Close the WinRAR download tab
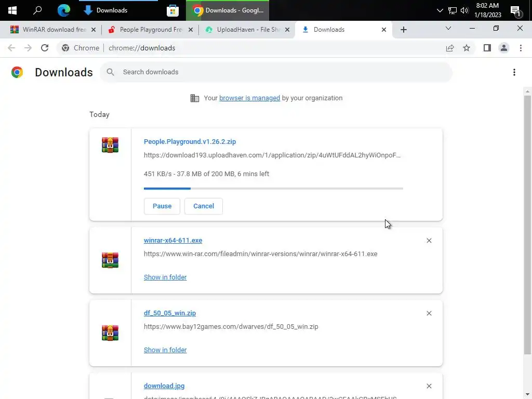532x399 pixels. pos(94,30)
